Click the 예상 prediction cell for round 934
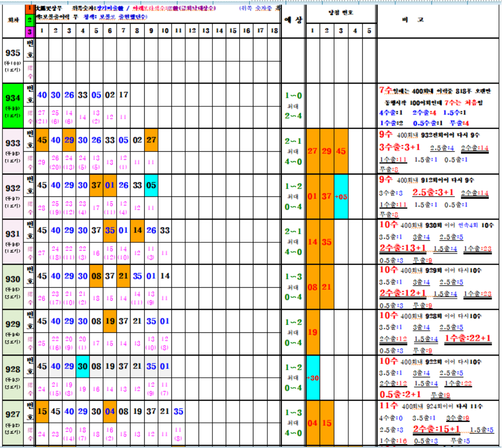Image resolution: width=502 pixels, height=448 pixels. 293,106
